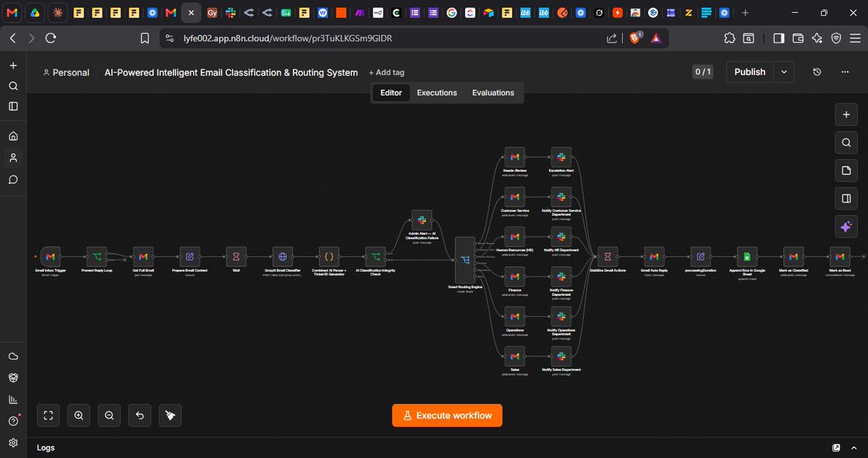The image size is (868, 458).
Task: Open the Smart Routing Engine switch node
Action: 465,260
